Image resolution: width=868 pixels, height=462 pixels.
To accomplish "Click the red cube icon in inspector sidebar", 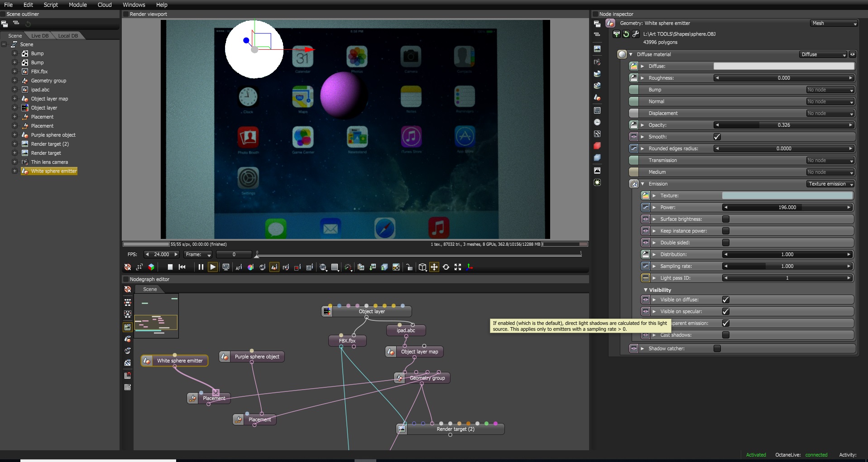I will [597, 146].
